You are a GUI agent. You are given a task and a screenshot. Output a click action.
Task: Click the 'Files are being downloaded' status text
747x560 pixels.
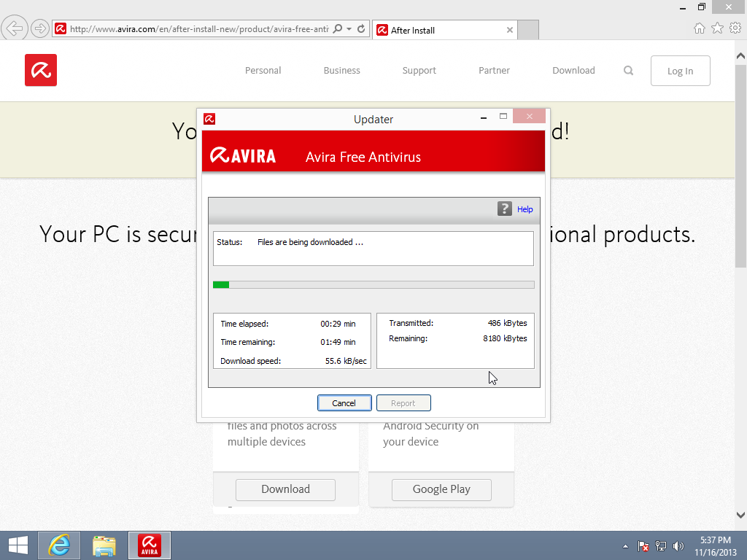(x=310, y=242)
